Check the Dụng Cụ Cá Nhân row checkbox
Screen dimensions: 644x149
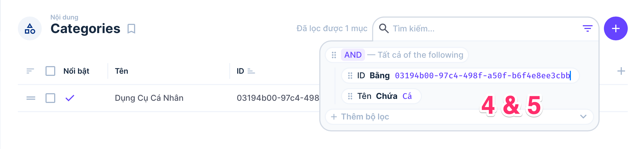pyautogui.click(x=50, y=98)
